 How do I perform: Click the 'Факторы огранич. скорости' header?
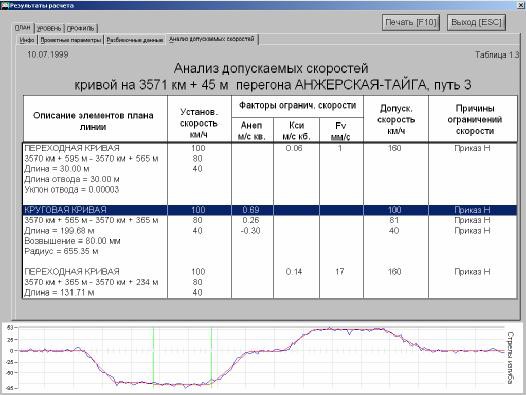coord(297,106)
